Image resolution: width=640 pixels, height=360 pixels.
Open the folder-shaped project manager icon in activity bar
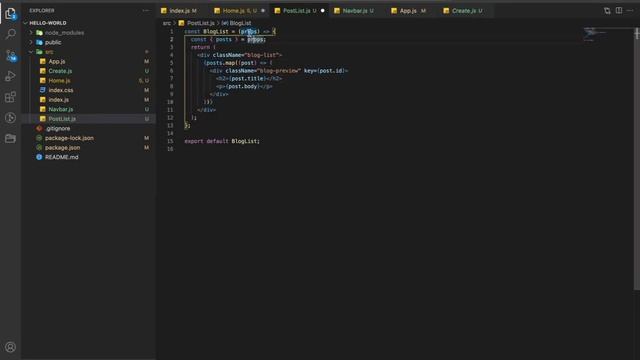11,138
